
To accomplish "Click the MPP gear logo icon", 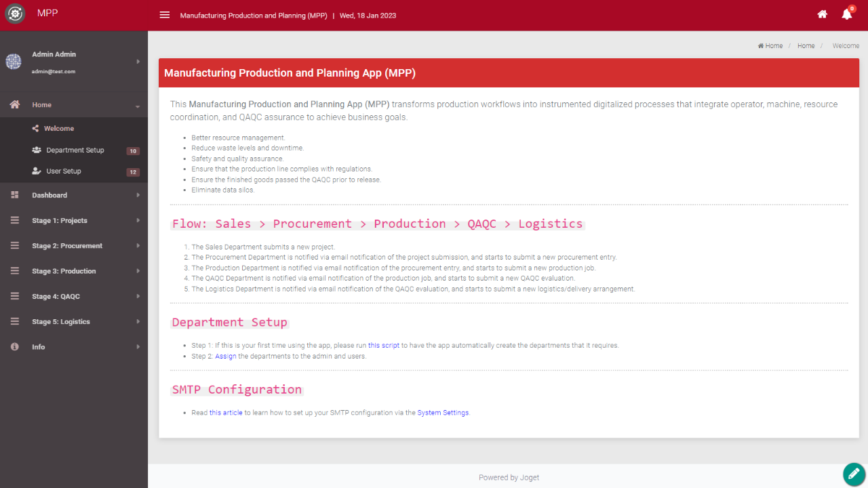I will click(x=15, y=14).
